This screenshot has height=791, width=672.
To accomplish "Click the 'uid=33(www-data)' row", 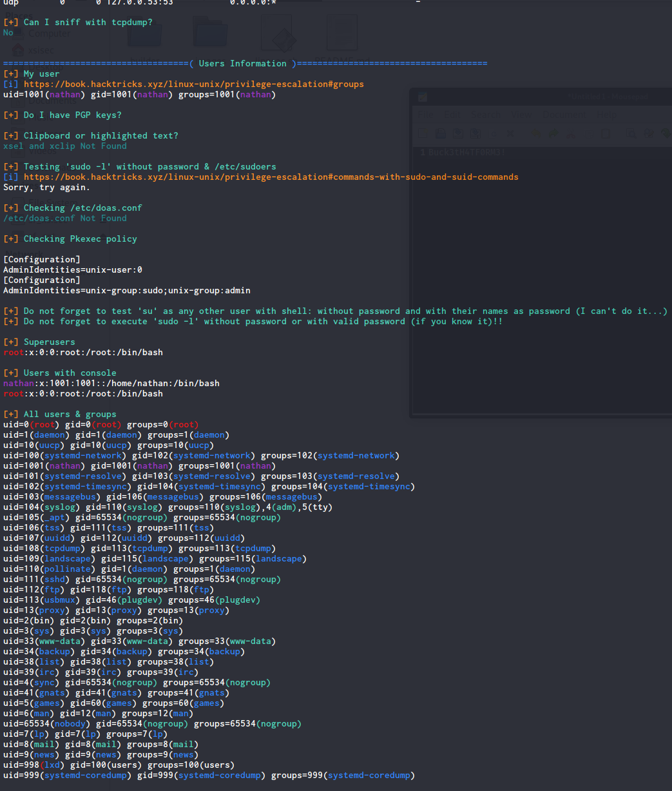I will [x=140, y=641].
